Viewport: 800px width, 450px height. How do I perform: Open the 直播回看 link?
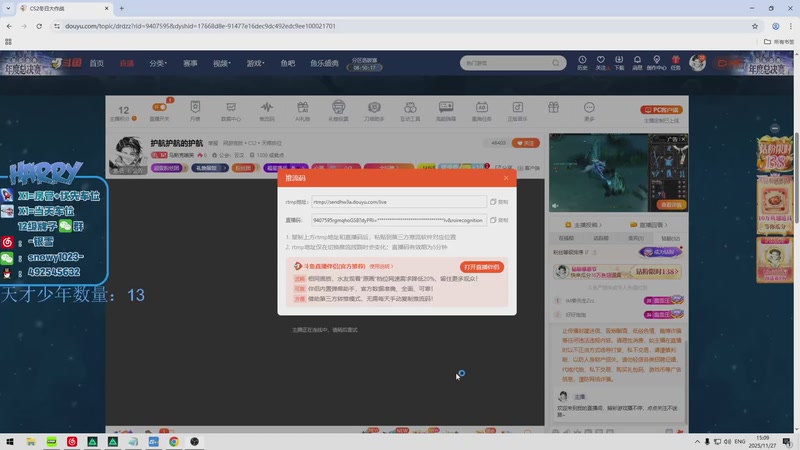tap(649, 224)
